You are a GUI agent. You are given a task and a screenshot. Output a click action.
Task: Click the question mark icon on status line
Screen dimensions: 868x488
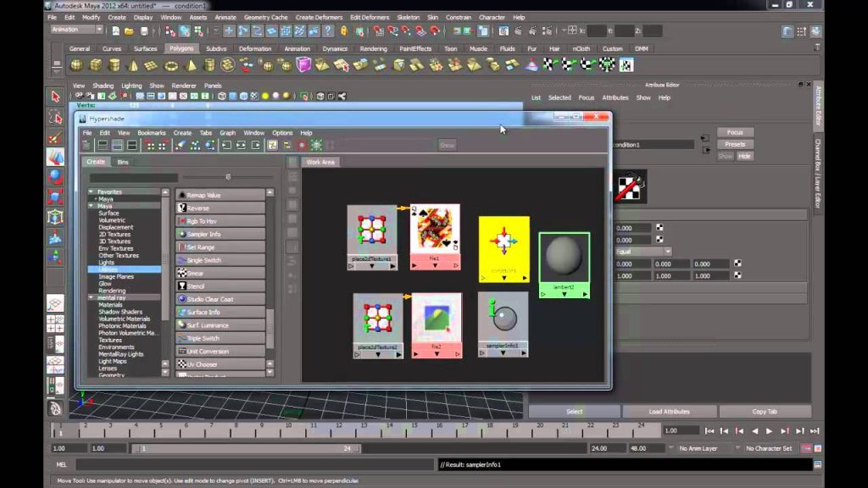(x=328, y=31)
